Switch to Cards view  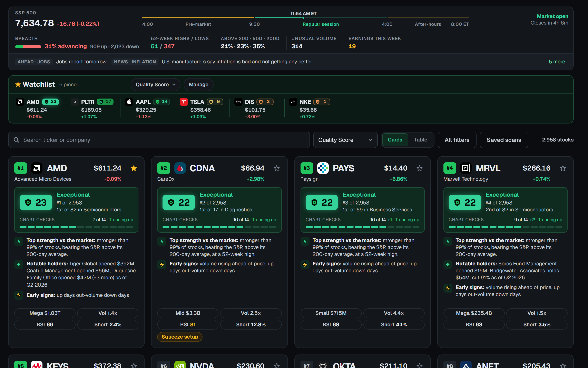point(395,140)
